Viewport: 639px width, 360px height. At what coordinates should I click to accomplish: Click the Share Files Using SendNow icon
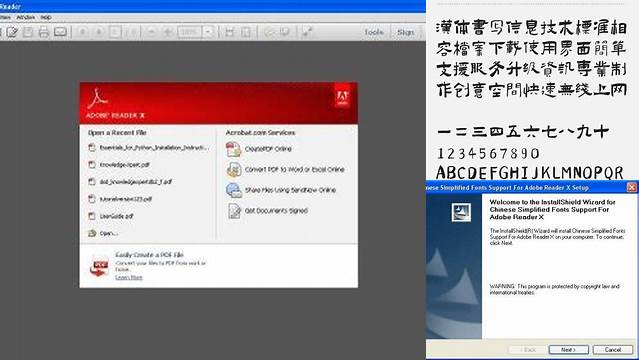pos(234,190)
